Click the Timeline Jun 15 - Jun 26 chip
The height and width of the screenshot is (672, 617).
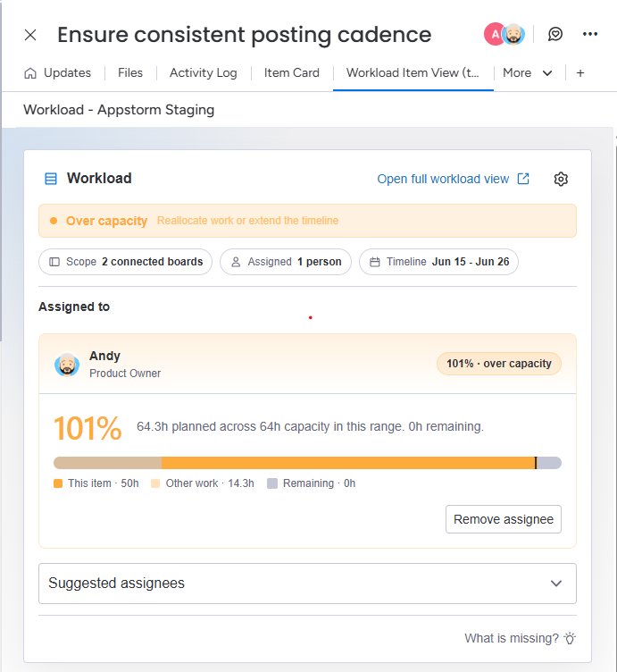[439, 262]
